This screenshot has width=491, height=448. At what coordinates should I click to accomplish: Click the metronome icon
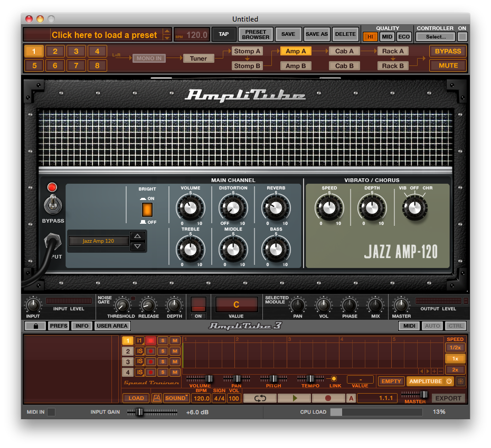click(157, 398)
